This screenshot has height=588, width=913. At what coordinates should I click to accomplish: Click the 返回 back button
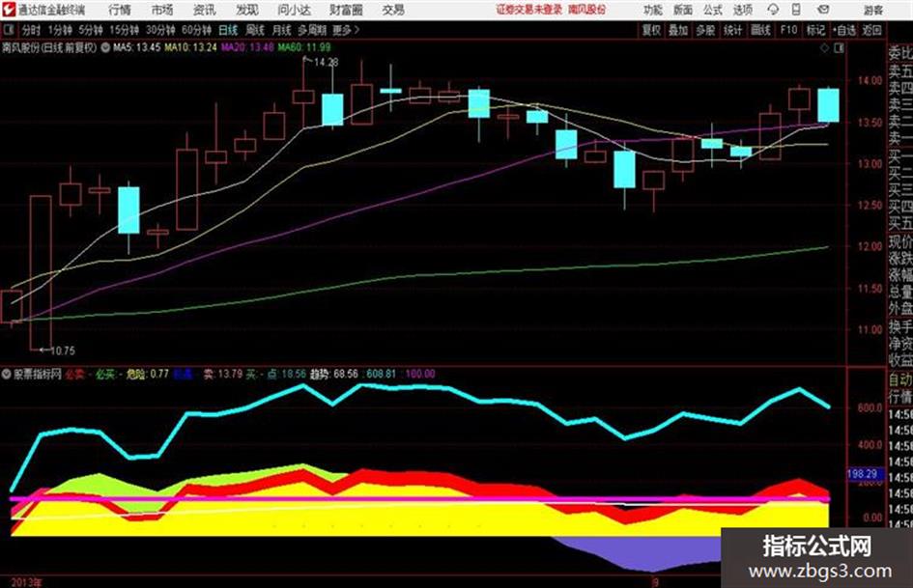tap(871, 30)
